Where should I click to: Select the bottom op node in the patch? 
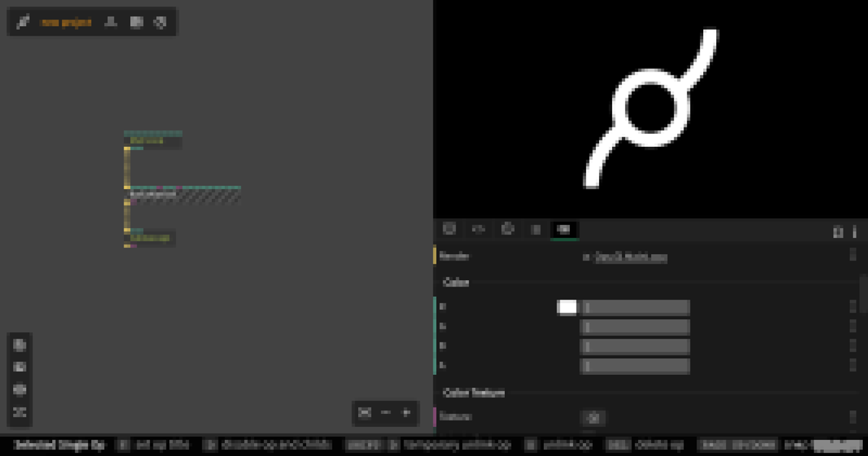point(150,238)
